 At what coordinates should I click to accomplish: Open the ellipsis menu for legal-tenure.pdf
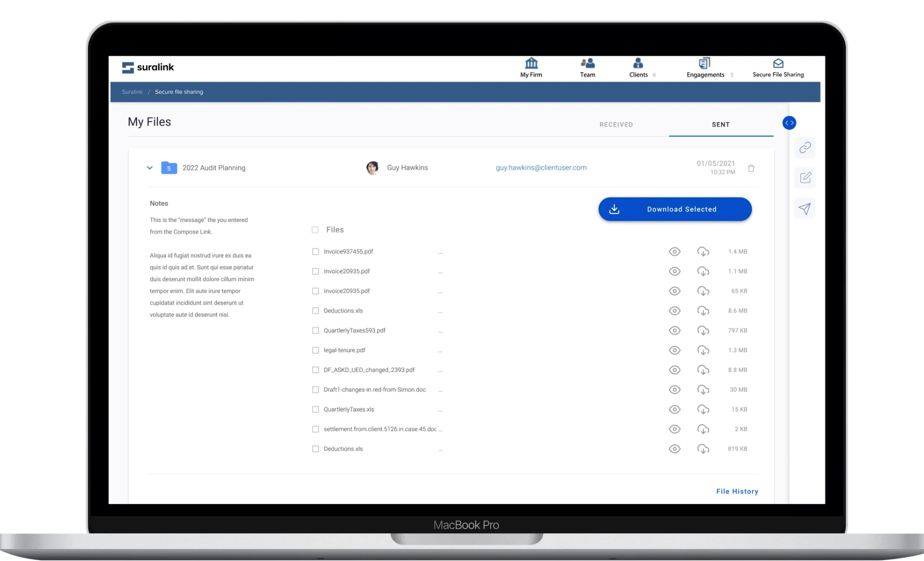[x=440, y=351]
